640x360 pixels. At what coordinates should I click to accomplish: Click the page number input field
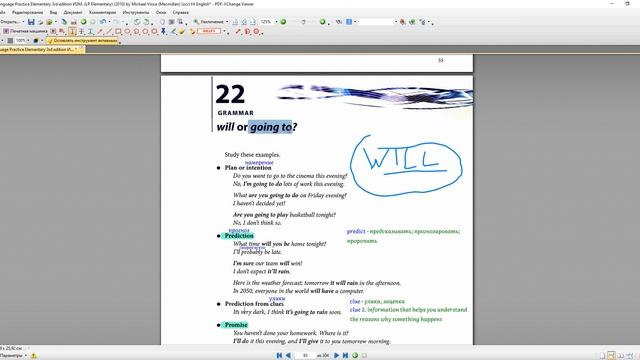305,356
